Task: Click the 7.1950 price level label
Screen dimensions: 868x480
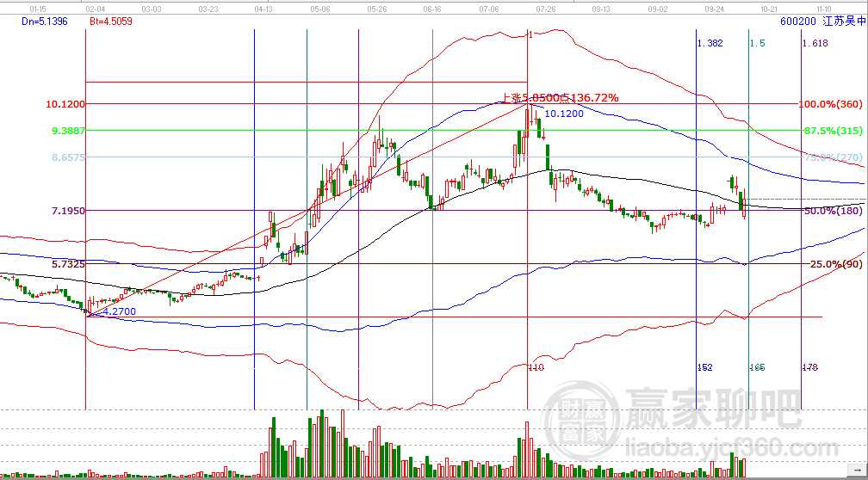Action: pyautogui.click(x=68, y=211)
